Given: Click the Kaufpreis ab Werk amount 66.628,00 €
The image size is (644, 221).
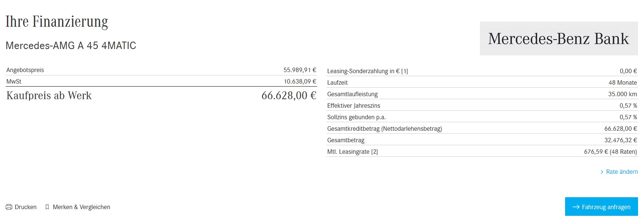Looking at the screenshot, I should point(288,96).
